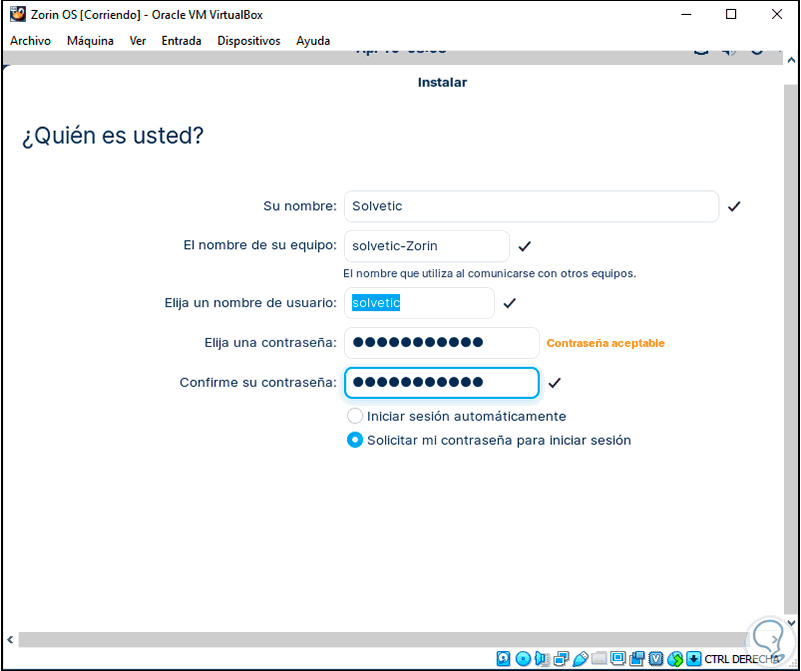Click the Su nombre input field
The width and height of the screenshot is (801, 671).
coord(531,206)
